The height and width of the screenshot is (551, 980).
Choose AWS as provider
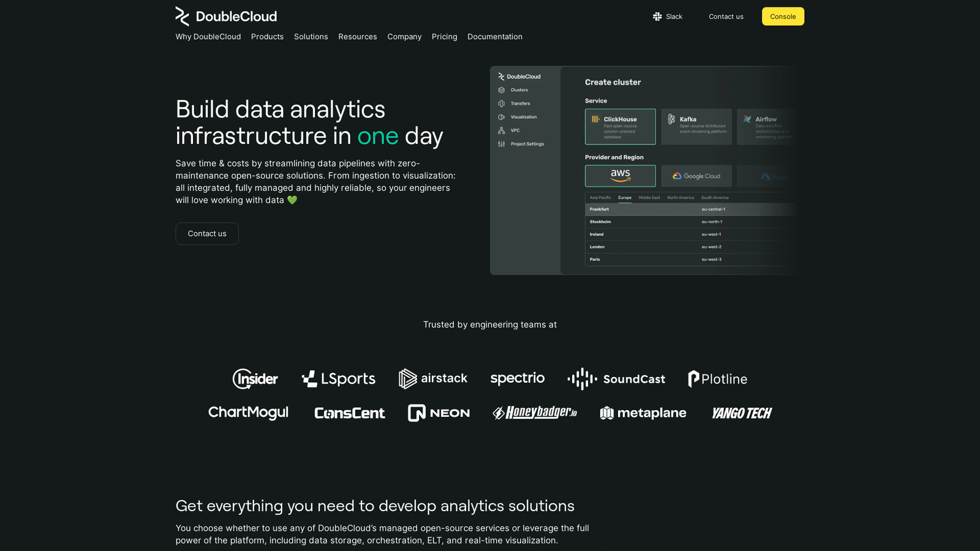click(620, 176)
